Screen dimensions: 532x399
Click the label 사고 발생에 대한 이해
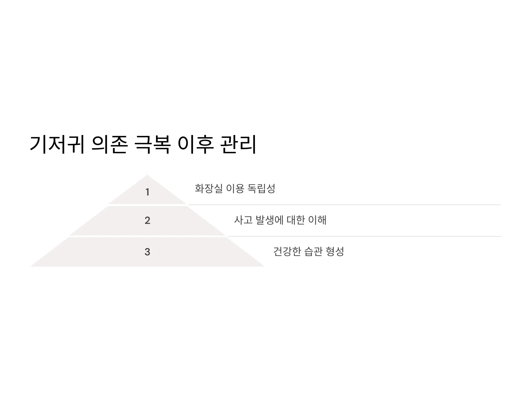[x=280, y=220]
